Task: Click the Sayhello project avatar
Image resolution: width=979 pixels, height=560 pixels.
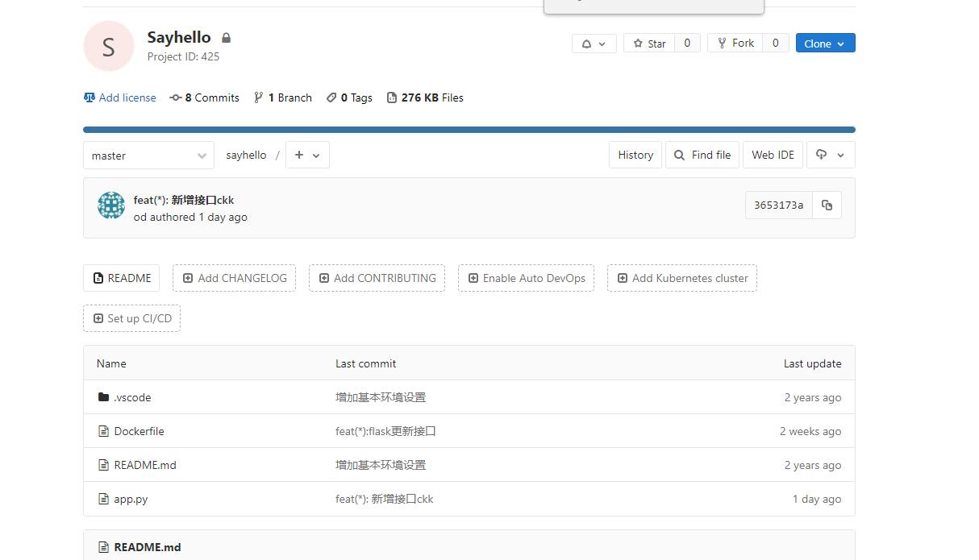Action: (109, 46)
